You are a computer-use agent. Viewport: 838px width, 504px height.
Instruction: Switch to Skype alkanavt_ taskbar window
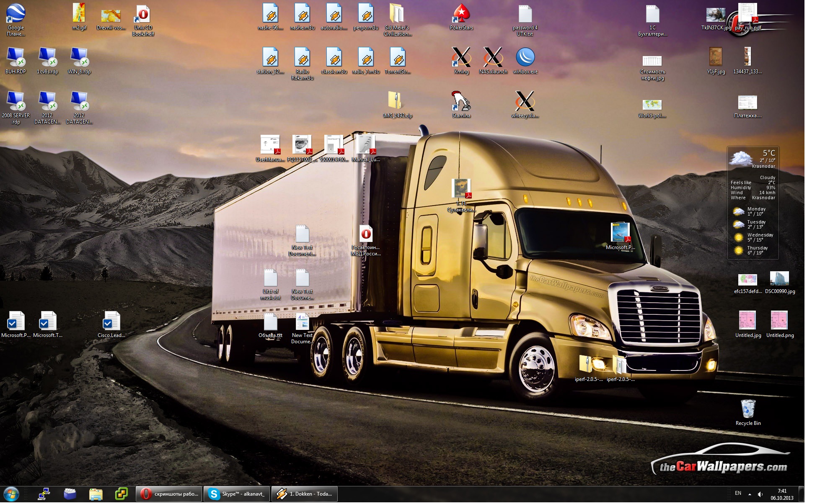pos(237,494)
